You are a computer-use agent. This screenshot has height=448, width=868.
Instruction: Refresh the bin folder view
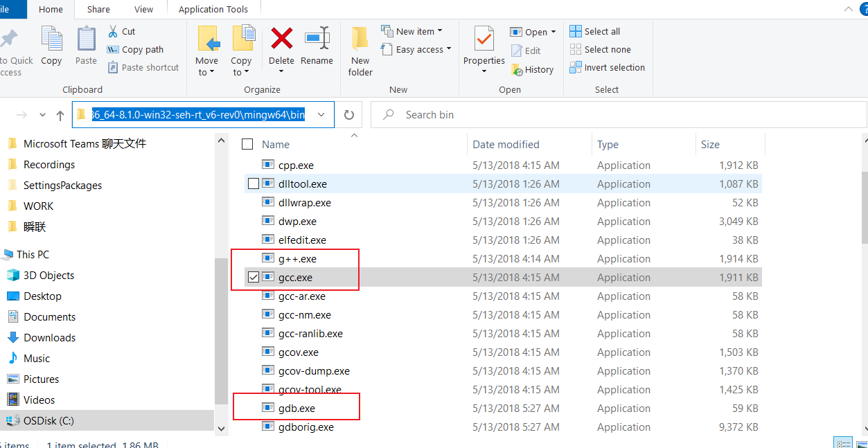(x=349, y=115)
